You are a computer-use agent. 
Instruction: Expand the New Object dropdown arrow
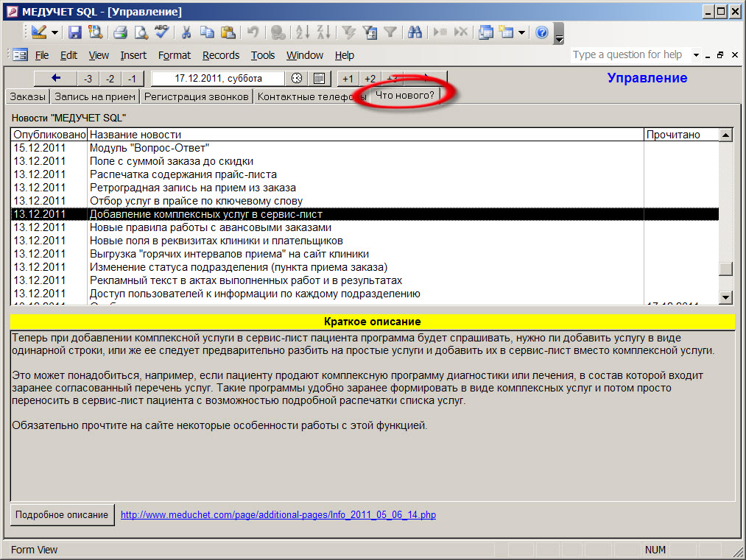pos(522,33)
